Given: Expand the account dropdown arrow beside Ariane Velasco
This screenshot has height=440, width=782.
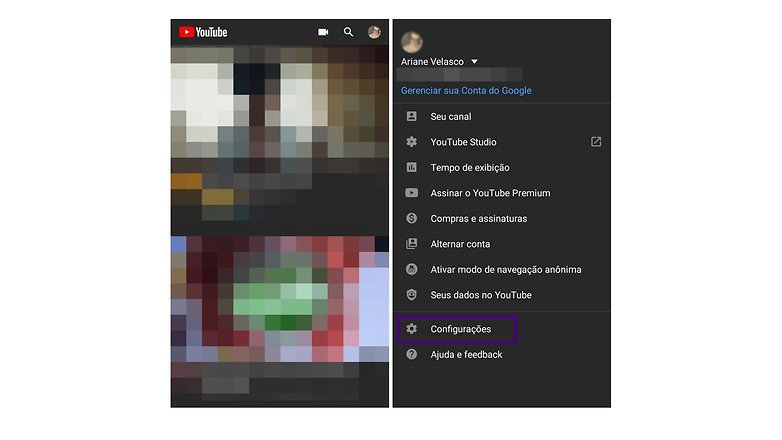Looking at the screenshot, I should tap(474, 62).
